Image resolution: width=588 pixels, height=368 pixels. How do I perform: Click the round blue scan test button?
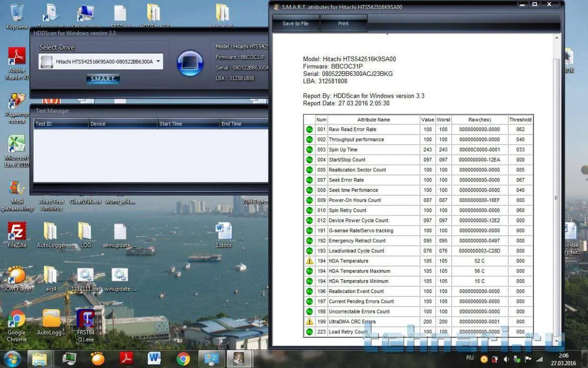coord(190,63)
